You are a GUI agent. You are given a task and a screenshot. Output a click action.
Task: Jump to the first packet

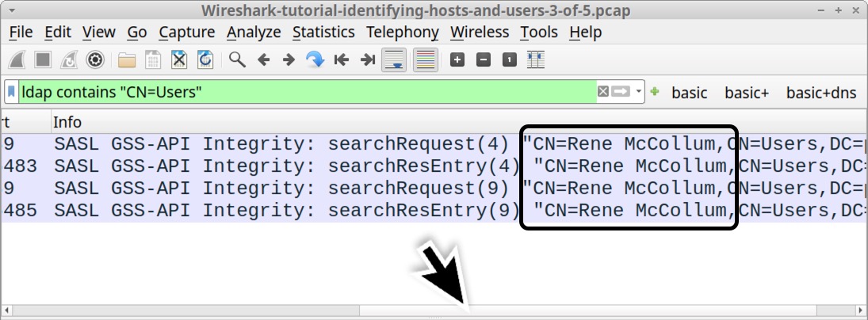(x=342, y=59)
